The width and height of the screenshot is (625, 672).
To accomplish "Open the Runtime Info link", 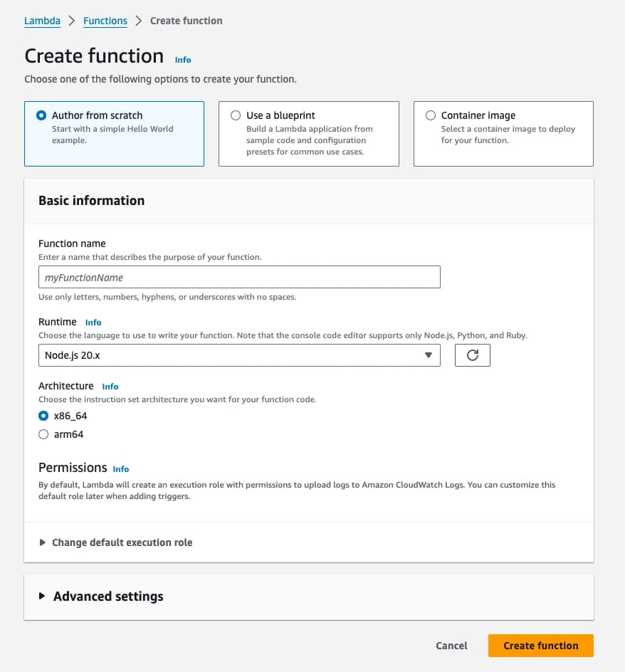I will point(93,322).
